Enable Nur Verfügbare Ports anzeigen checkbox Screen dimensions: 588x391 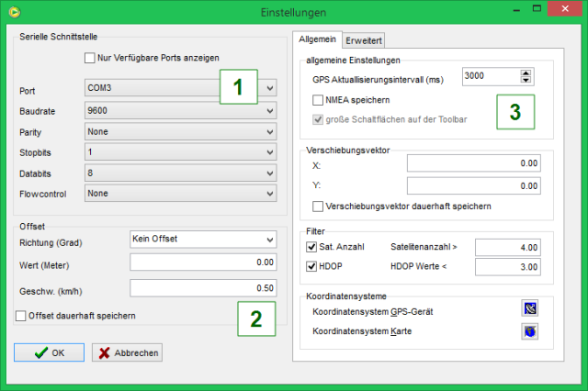[x=90, y=58]
